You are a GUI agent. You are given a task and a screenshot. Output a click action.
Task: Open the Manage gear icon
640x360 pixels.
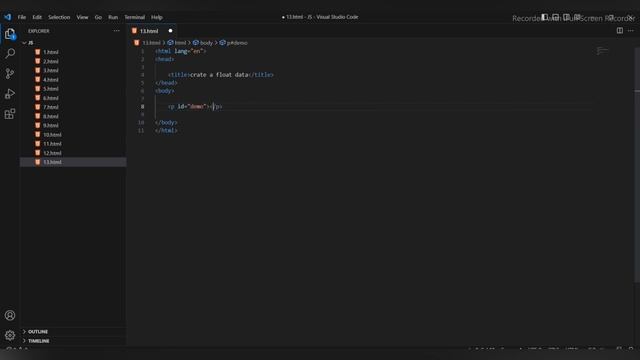tap(10, 335)
